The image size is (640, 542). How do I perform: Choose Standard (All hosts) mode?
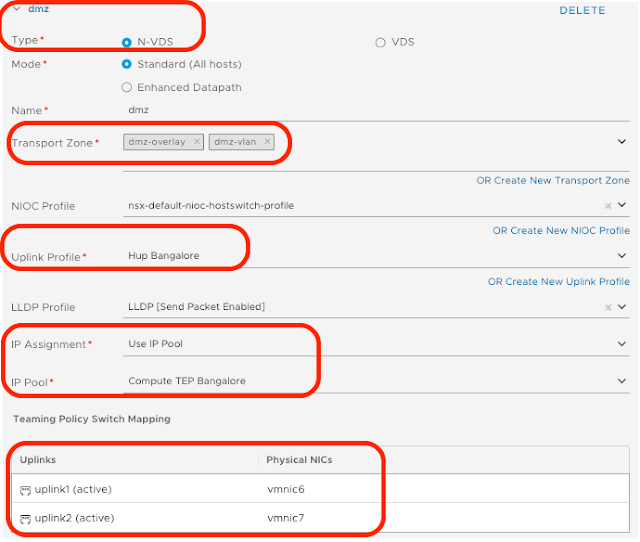click(127, 64)
